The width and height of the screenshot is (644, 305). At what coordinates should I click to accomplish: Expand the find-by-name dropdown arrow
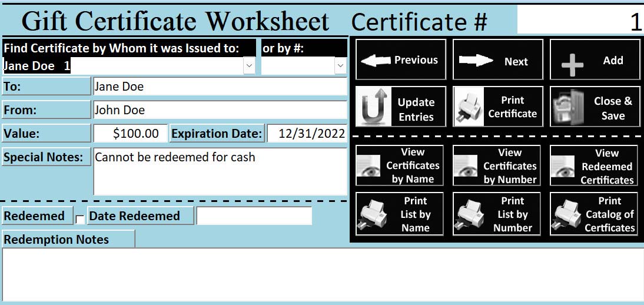click(250, 66)
